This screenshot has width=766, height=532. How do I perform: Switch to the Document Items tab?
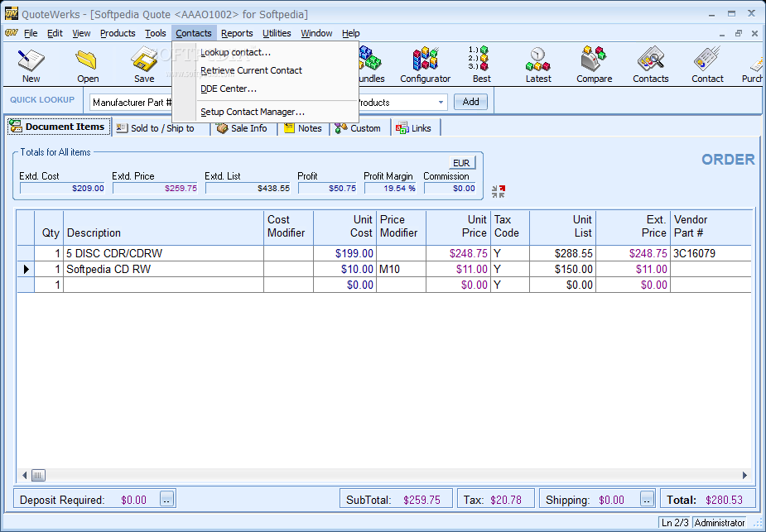pos(58,127)
